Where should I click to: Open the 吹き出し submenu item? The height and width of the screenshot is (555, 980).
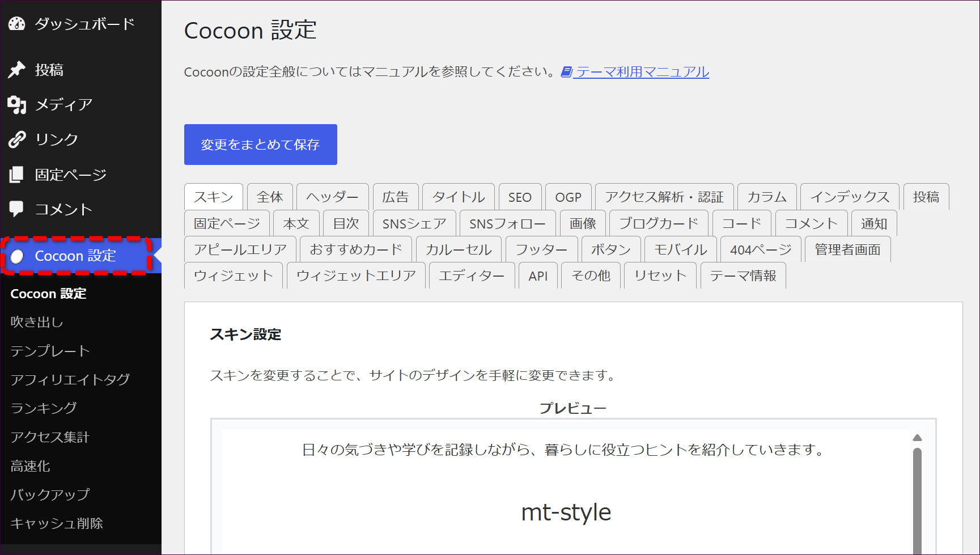pyautogui.click(x=37, y=322)
